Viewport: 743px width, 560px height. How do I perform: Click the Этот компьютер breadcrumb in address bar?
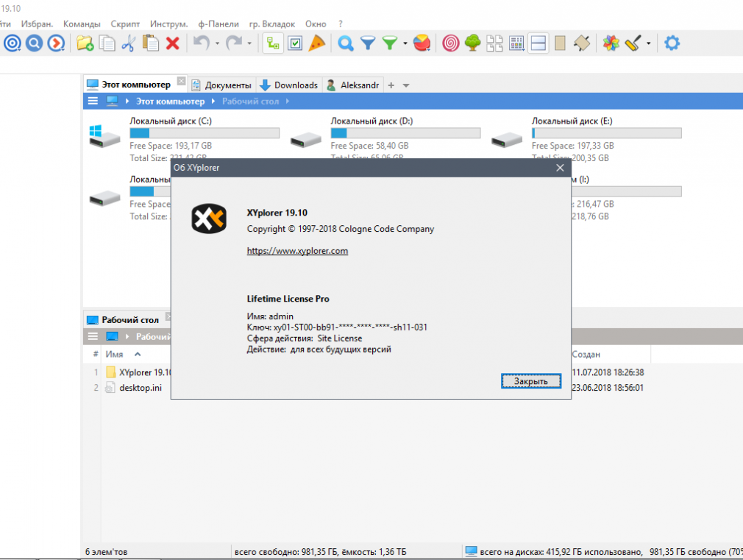tap(171, 101)
